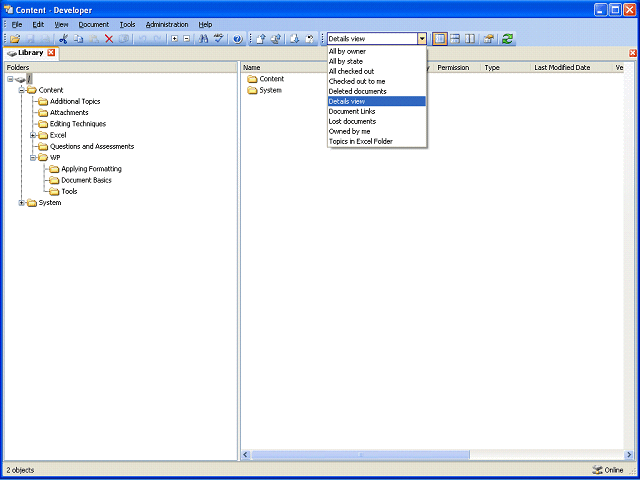Choose Deleted documents view

377,91
